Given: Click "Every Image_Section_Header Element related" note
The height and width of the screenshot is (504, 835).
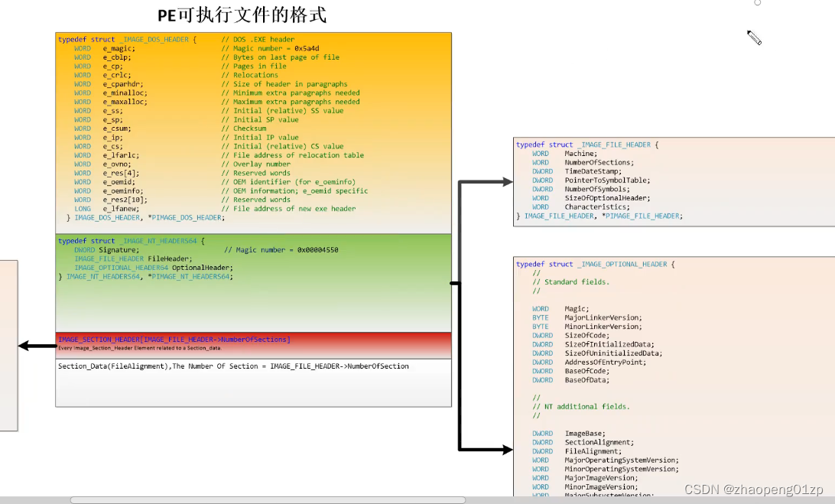Looking at the screenshot, I should [x=140, y=348].
